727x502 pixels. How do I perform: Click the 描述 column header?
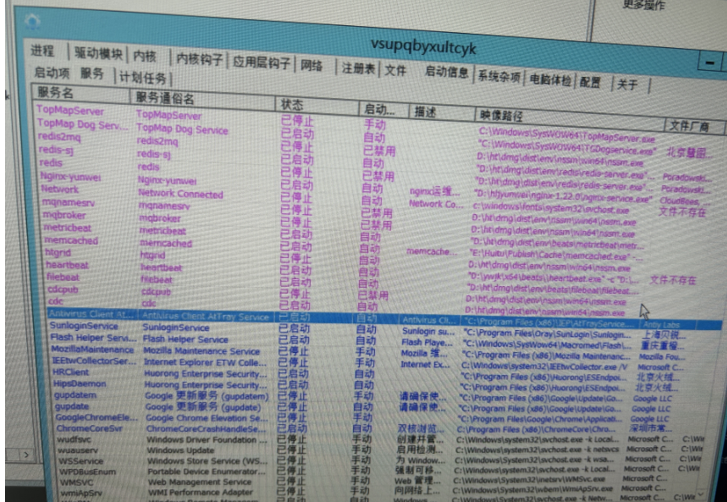coord(441,112)
